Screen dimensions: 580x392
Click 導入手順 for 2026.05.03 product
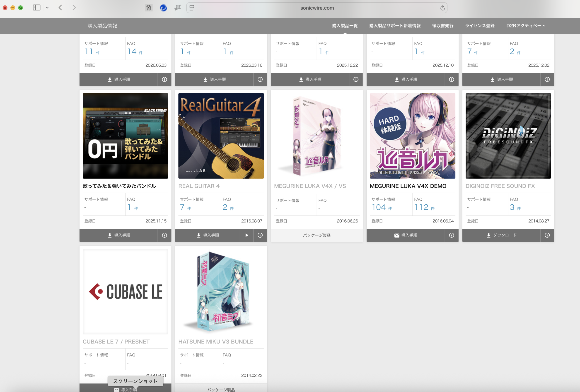tap(118, 79)
